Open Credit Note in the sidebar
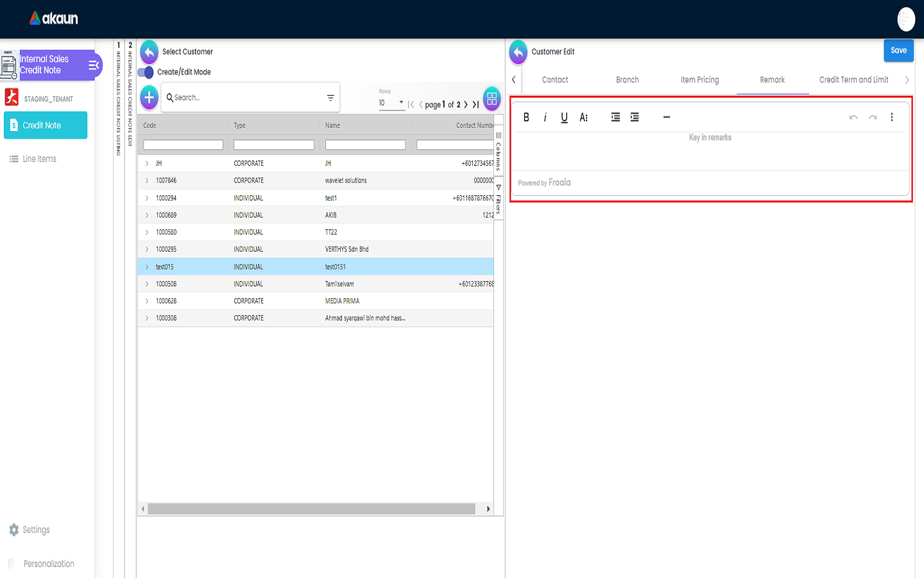 click(x=46, y=125)
